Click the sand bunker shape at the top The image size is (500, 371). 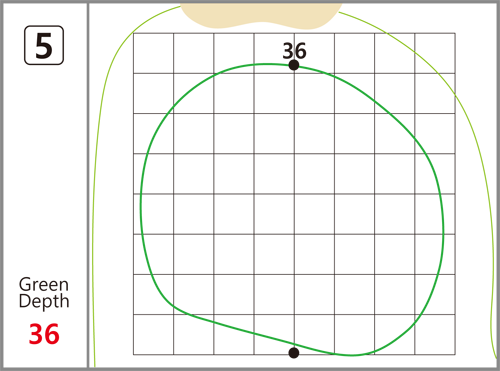[x=261, y=16]
